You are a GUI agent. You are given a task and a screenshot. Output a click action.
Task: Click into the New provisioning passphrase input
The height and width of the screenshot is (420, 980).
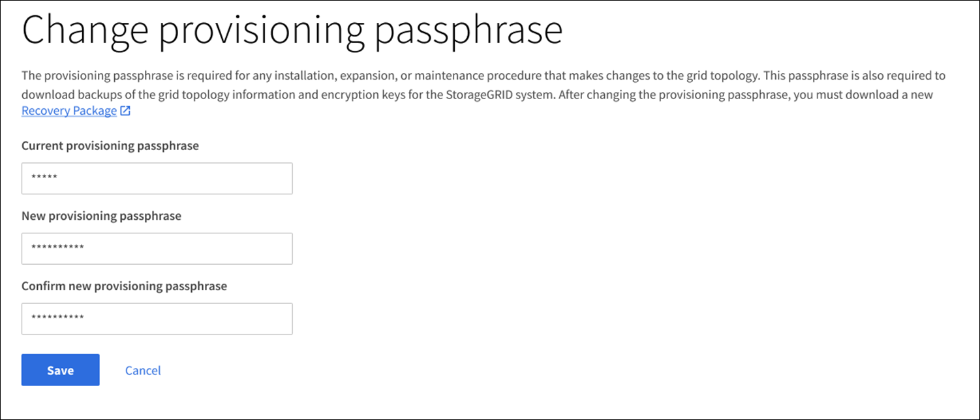click(157, 248)
